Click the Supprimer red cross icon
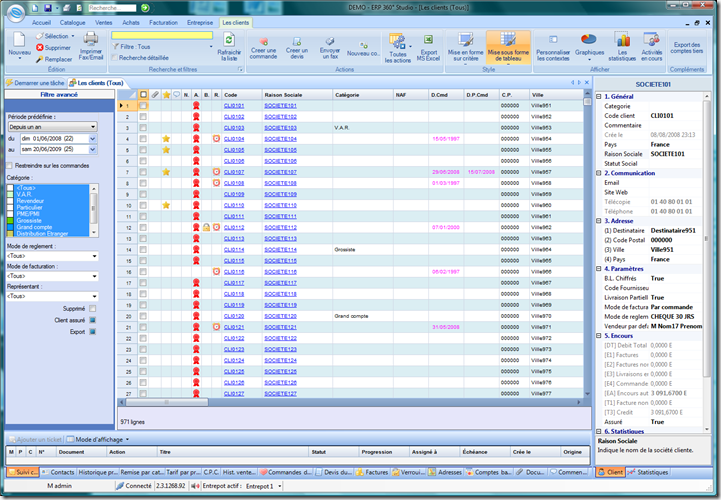Viewport: 721px width, 500px height. pos(40,47)
